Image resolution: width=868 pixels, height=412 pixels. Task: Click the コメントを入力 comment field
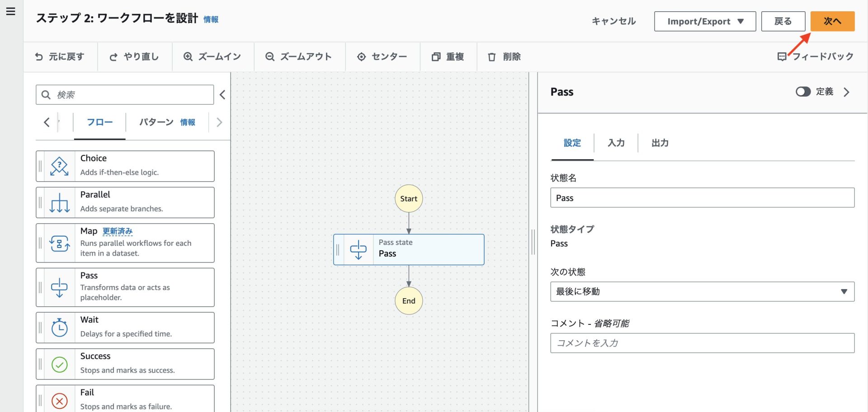[702, 343]
